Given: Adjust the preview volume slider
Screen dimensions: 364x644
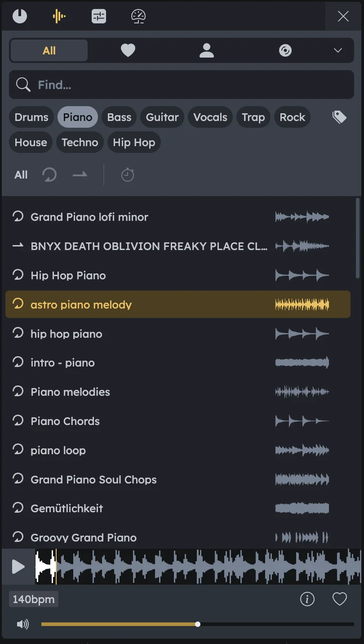Looking at the screenshot, I should 198,624.
